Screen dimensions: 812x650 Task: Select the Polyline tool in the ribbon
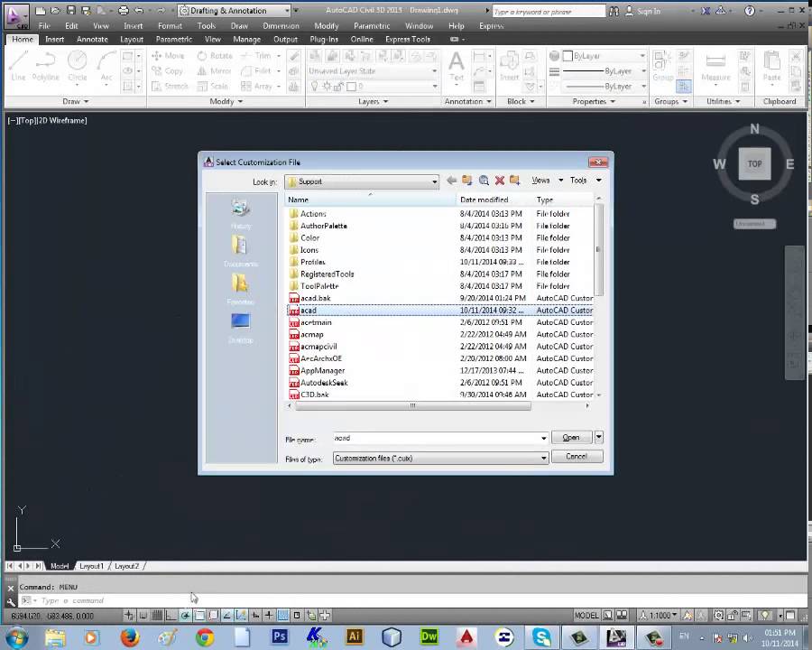pyautogui.click(x=46, y=66)
